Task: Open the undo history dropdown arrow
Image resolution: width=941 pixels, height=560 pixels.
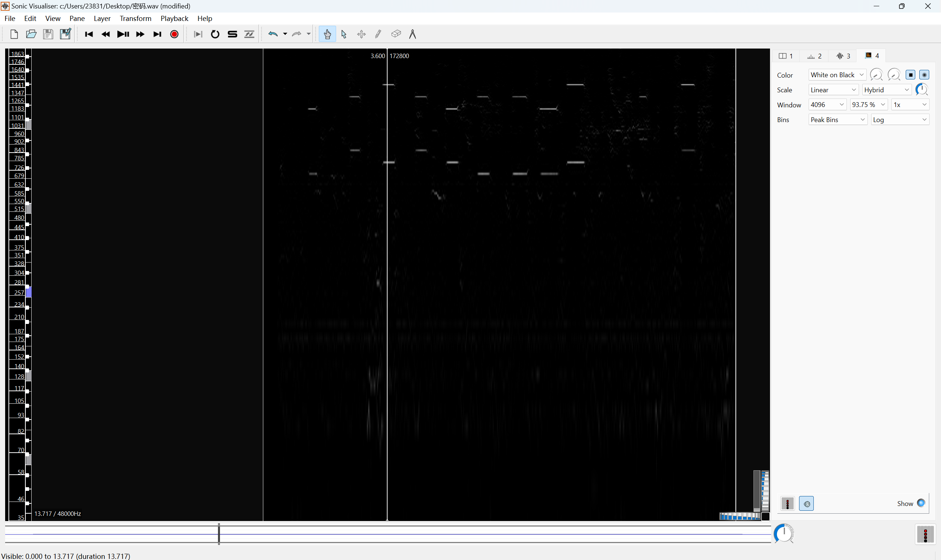Action: (285, 34)
